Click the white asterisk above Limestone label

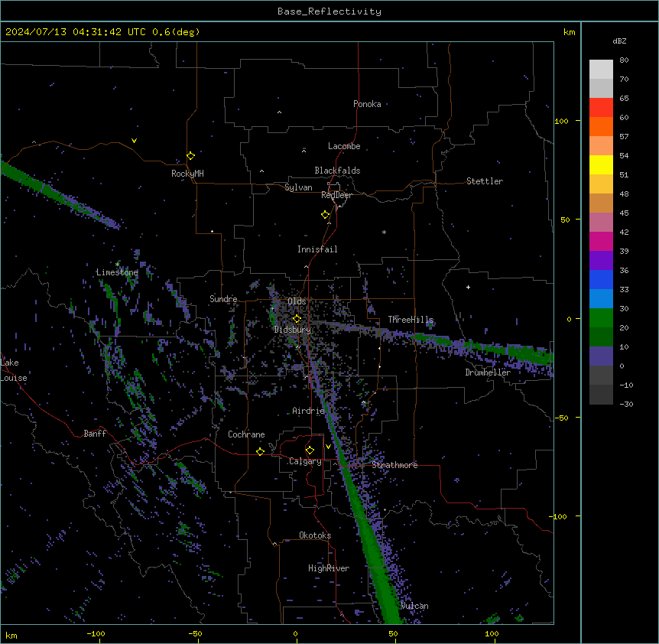(x=117, y=264)
